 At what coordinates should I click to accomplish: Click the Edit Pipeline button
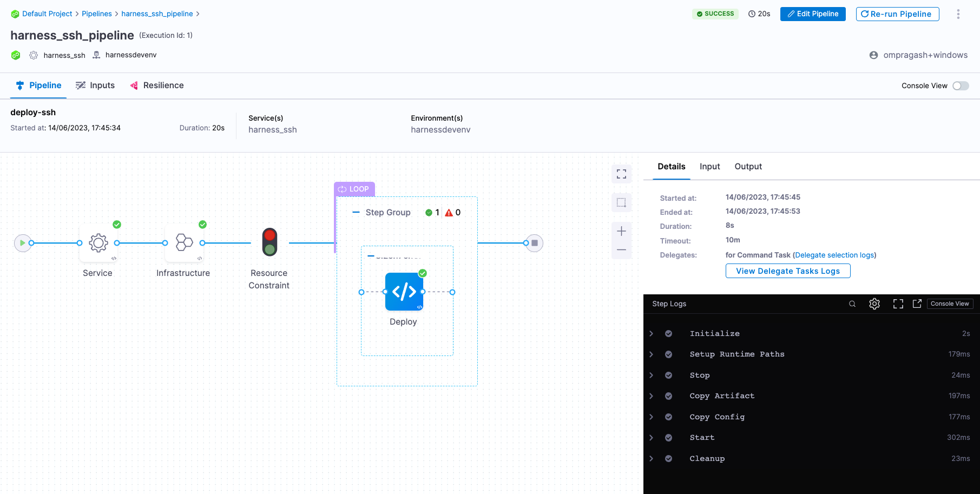[x=813, y=14]
